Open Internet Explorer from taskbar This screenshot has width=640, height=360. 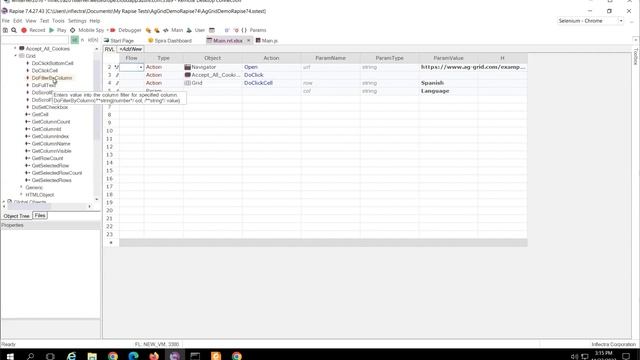[x=71, y=356]
